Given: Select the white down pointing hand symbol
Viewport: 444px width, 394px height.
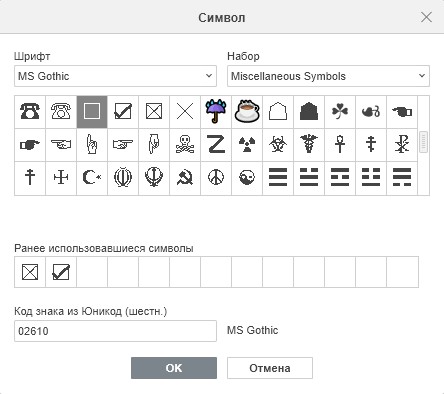Looking at the screenshot, I should 154,145.
